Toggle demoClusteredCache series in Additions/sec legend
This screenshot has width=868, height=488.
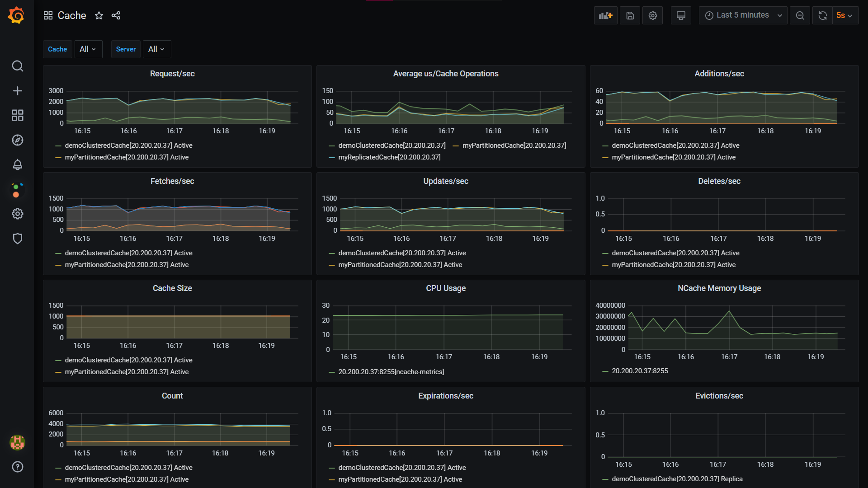(675, 145)
